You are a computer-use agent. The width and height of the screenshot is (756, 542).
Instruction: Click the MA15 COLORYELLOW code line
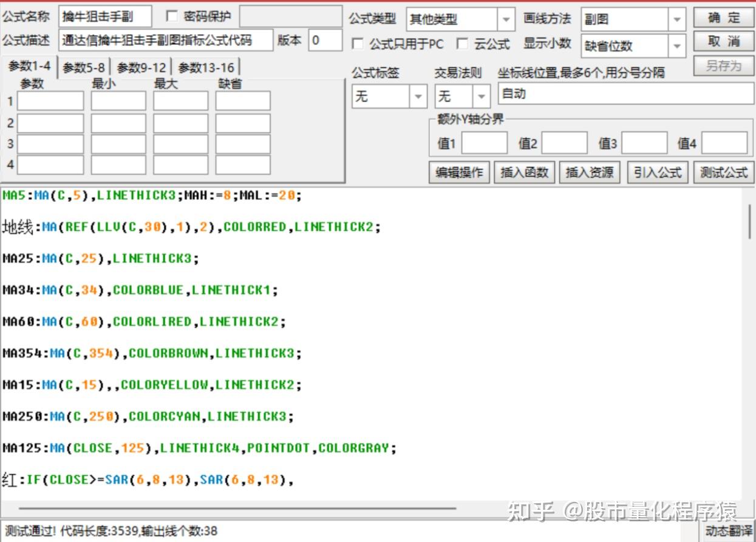coord(152,385)
